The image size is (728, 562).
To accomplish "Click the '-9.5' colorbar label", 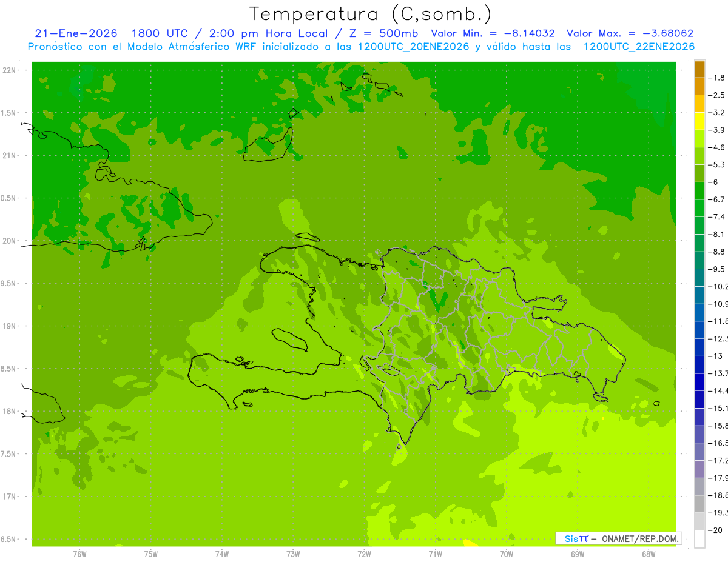I will (x=717, y=269).
